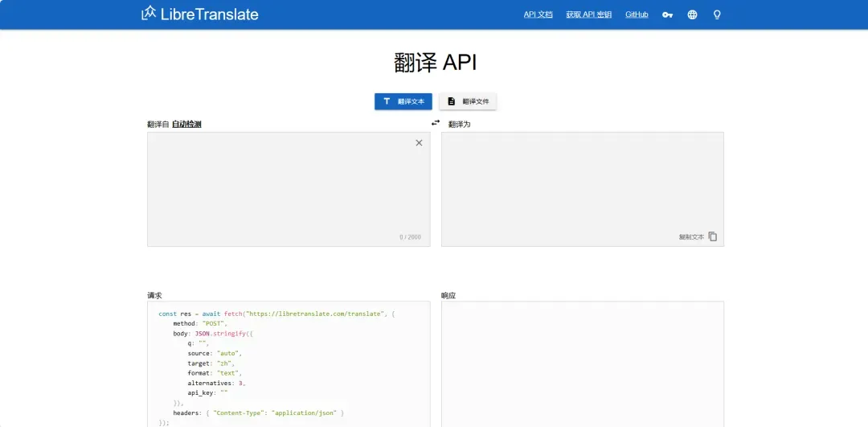Screen dimensions: 868x427
Task: Click the 复制文本 label
Action: click(691, 237)
